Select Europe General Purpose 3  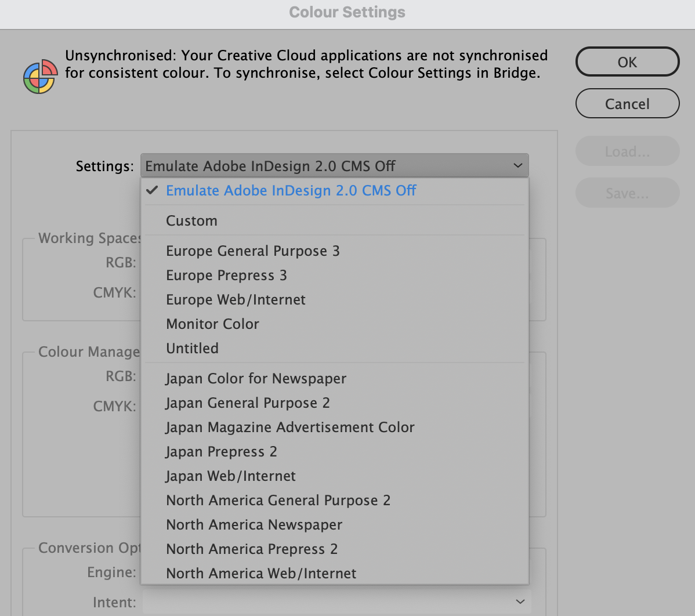(x=252, y=251)
